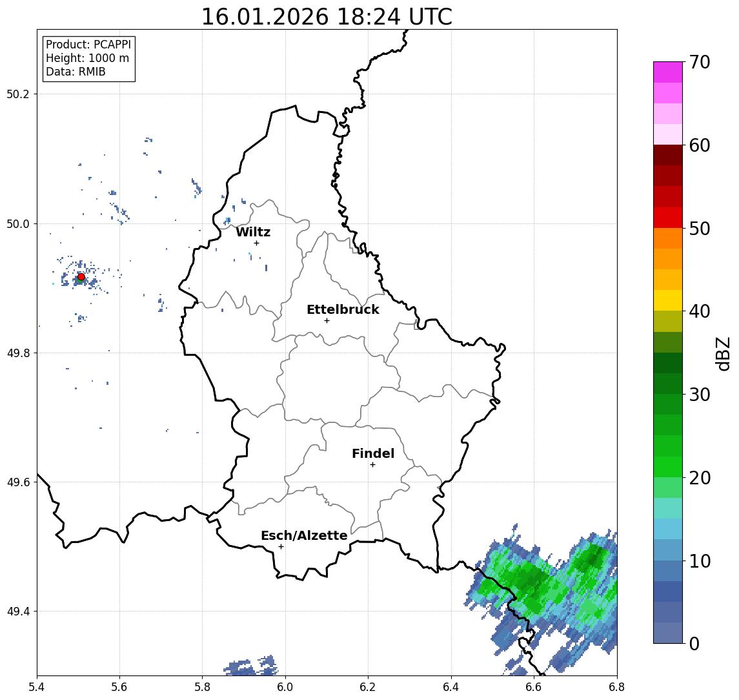Pick the yellow swatch above 40 dBZ
This screenshot has width=739, height=700.
coord(668,300)
